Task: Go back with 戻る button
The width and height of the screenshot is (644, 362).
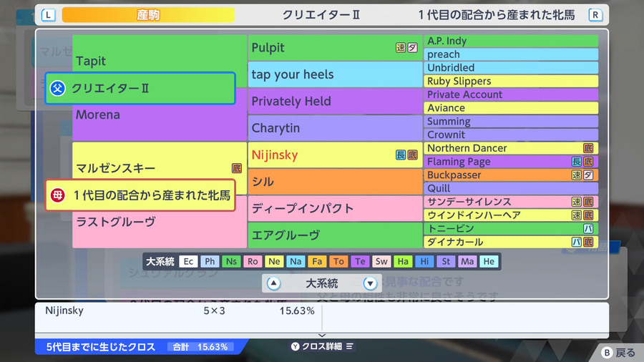Action: [618, 353]
